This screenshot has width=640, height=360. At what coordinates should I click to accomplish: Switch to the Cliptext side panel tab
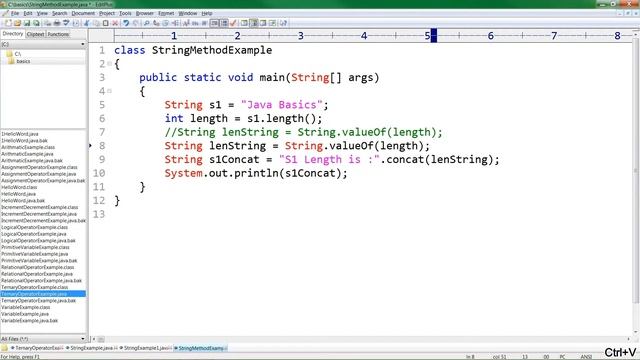pos(36,35)
